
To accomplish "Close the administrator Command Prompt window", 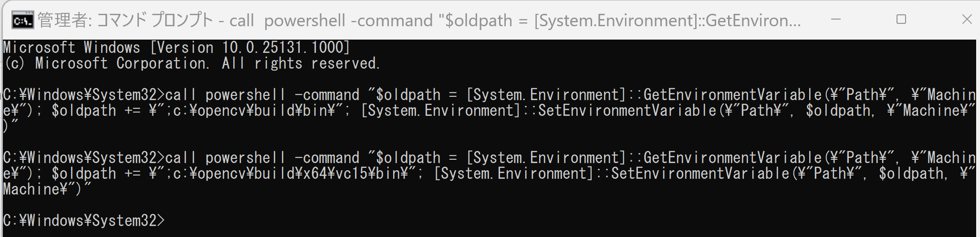I will (967, 20).
